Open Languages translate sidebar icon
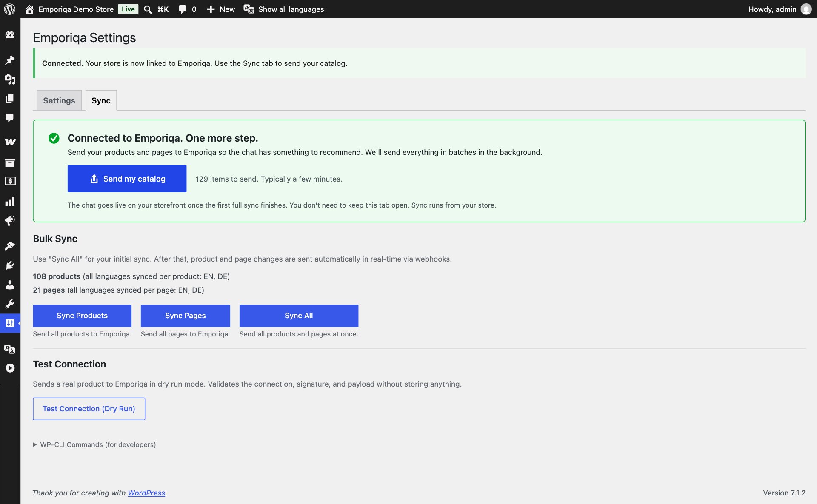Viewport: 817px width, 504px height. click(x=10, y=349)
